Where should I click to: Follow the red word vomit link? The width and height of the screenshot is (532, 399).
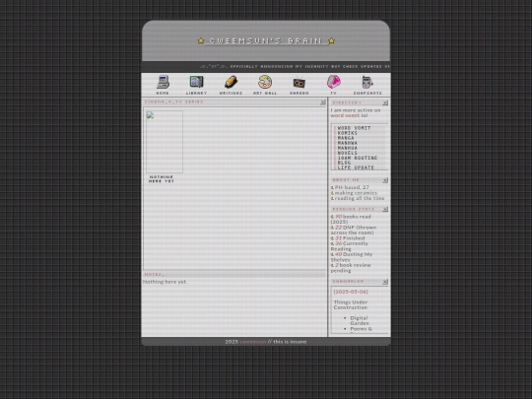click(345, 115)
